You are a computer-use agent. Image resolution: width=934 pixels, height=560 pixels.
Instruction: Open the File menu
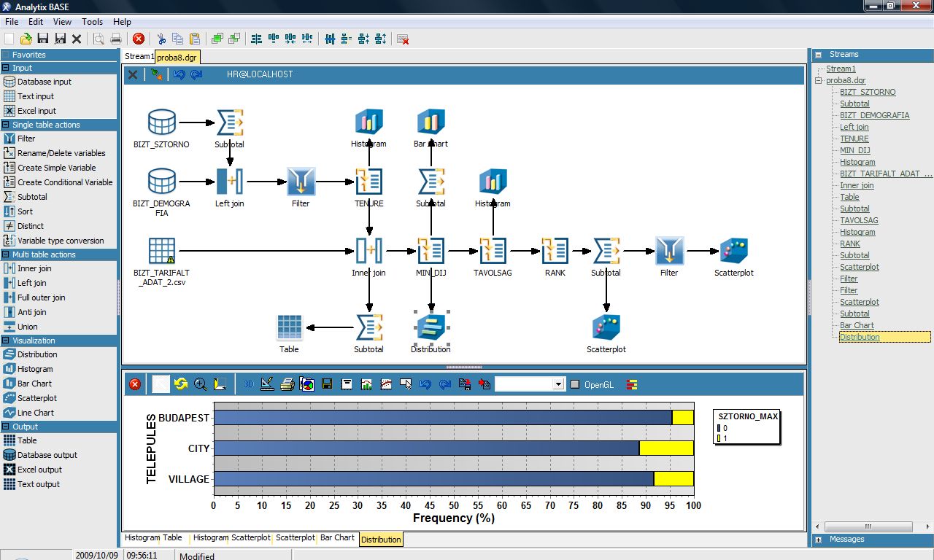tap(12, 22)
